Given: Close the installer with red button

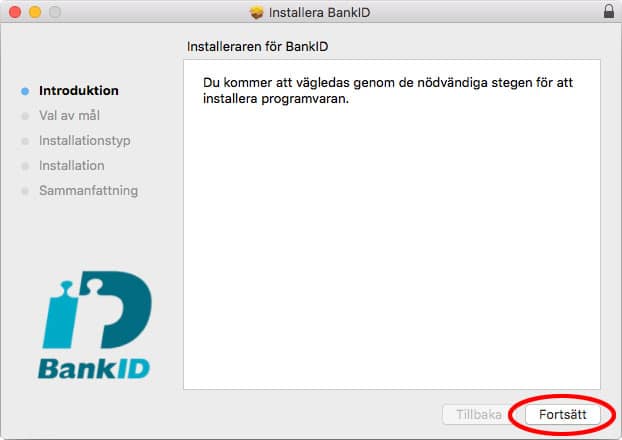Looking at the screenshot, I should (x=15, y=12).
